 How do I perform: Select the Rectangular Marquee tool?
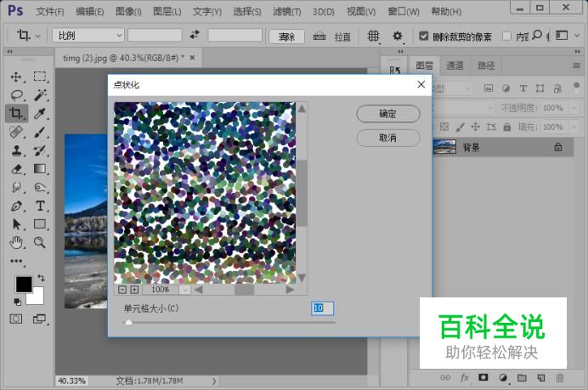tap(40, 76)
